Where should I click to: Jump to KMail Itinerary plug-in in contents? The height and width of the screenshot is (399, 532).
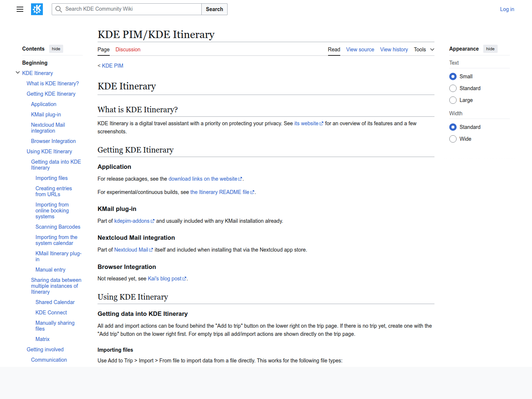click(58, 256)
